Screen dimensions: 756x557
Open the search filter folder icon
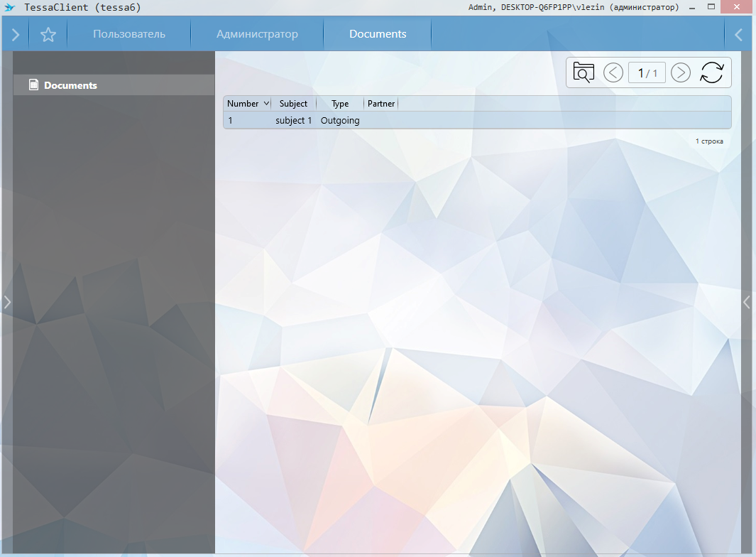tap(584, 72)
